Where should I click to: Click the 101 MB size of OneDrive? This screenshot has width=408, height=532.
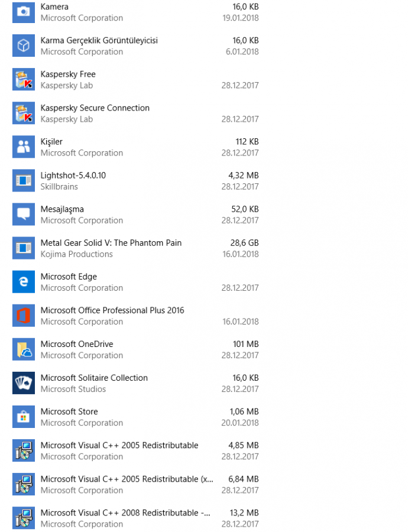[x=246, y=344]
